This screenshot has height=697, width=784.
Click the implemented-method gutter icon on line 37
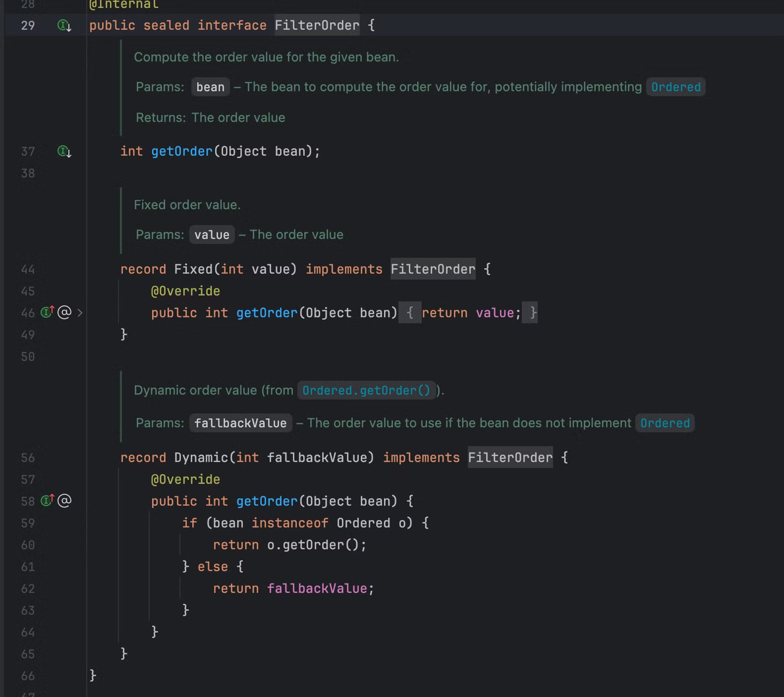(x=64, y=151)
